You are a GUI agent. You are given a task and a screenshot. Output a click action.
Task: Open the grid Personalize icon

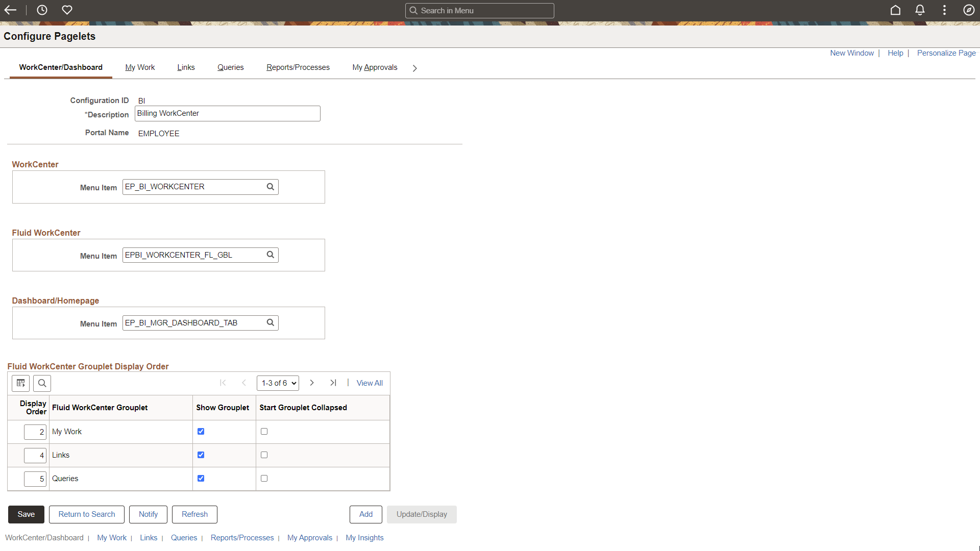[x=20, y=383]
